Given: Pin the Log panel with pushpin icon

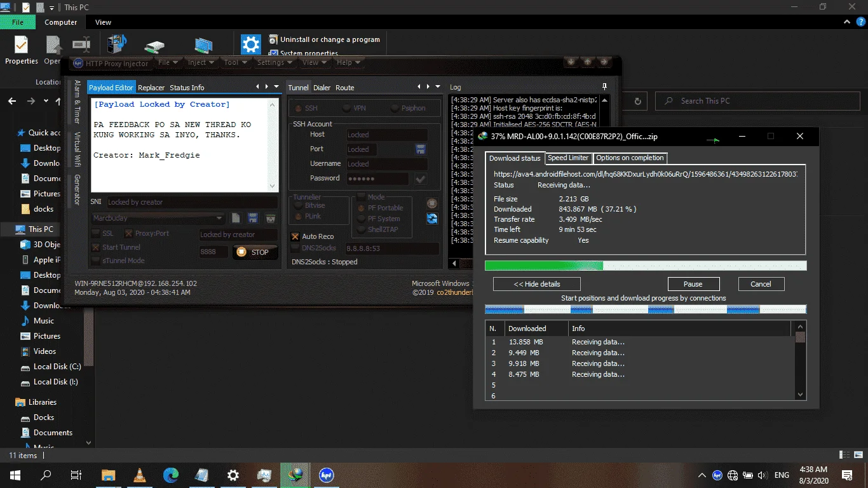Looking at the screenshot, I should pyautogui.click(x=604, y=86).
